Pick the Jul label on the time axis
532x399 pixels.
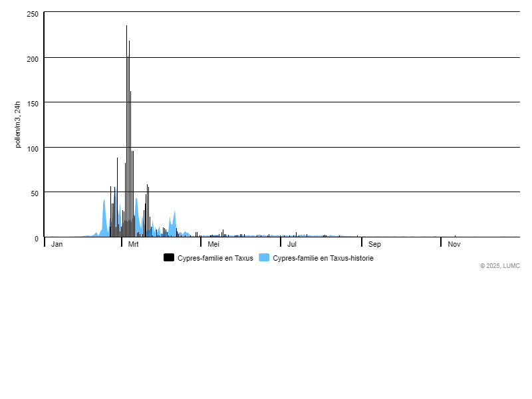point(291,245)
